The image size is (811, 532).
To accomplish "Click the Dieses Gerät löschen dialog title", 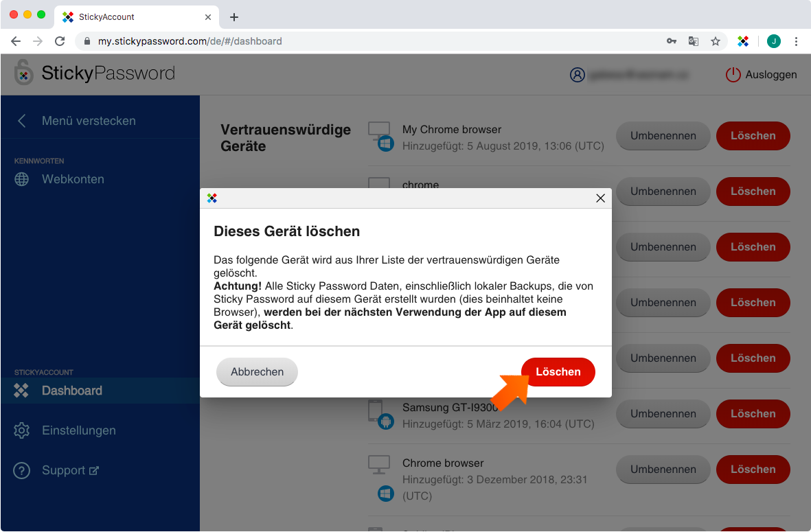I will (286, 231).
